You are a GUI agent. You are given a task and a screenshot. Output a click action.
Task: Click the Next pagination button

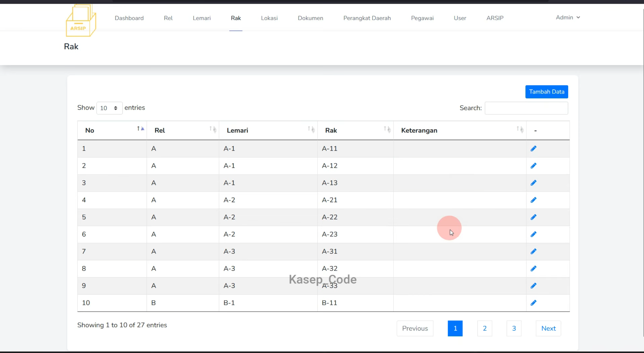[x=549, y=328]
